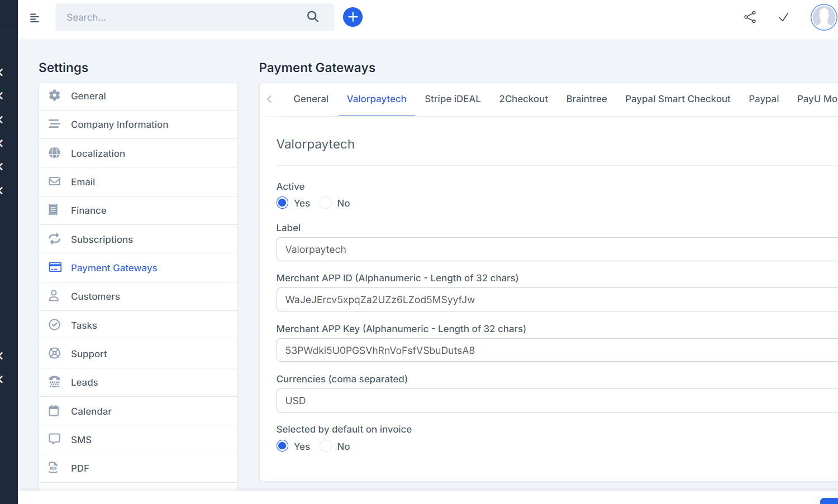Switch to the Stripe iDEAL tab
Image resolution: width=838 pixels, height=504 pixels.
click(x=453, y=99)
